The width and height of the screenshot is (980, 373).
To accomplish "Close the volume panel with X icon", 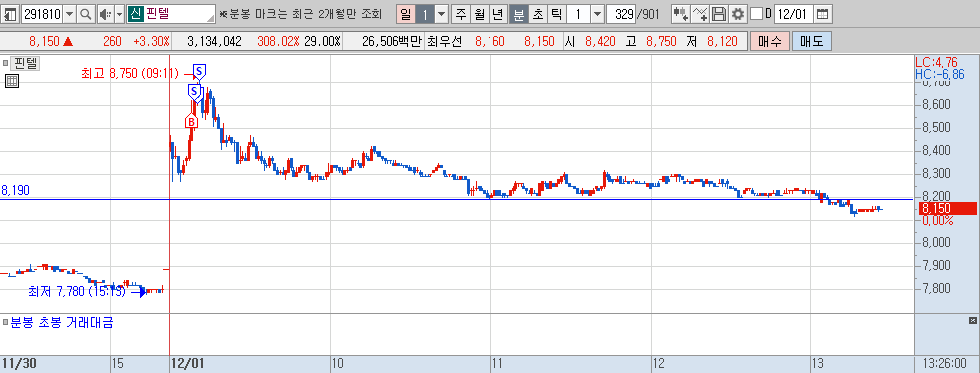I will coord(972,321).
